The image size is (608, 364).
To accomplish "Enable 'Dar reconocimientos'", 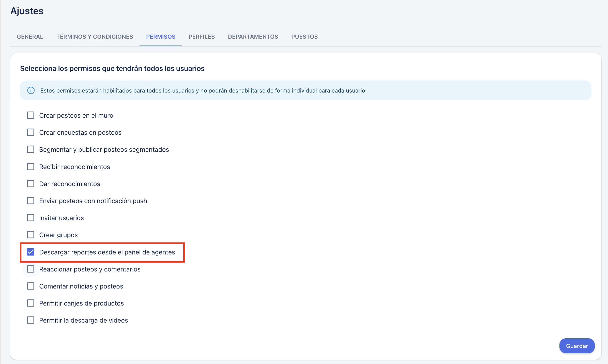I will pyautogui.click(x=31, y=184).
